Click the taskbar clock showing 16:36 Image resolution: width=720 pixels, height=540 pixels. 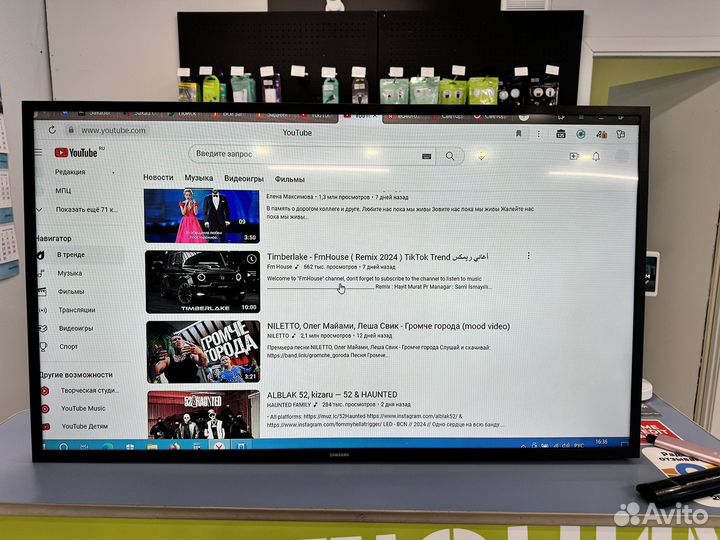tap(601, 442)
